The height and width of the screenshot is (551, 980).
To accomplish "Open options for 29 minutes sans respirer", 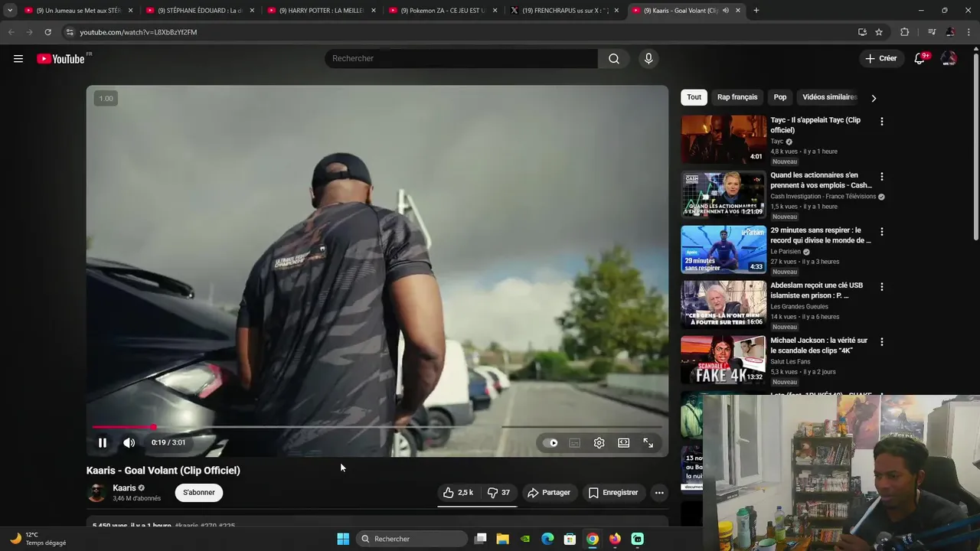I will (x=881, y=232).
